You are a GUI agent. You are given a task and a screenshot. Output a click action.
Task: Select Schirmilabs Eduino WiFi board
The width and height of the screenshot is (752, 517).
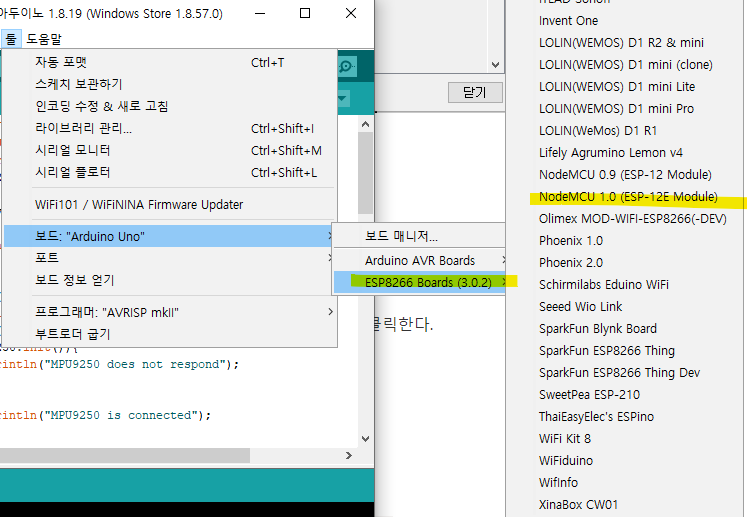pos(625,285)
